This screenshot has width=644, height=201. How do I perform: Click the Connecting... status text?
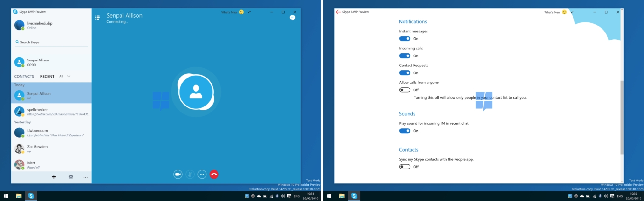[117, 22]
